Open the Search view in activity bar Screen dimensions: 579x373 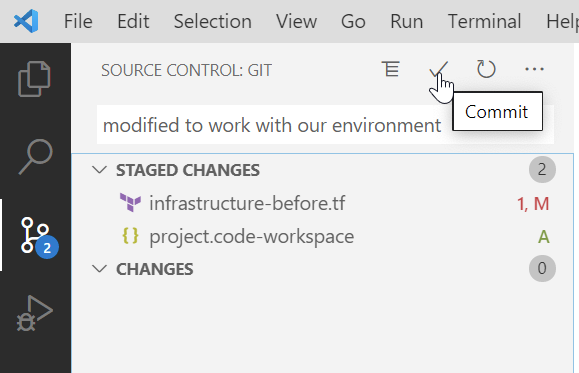[35, 157]
